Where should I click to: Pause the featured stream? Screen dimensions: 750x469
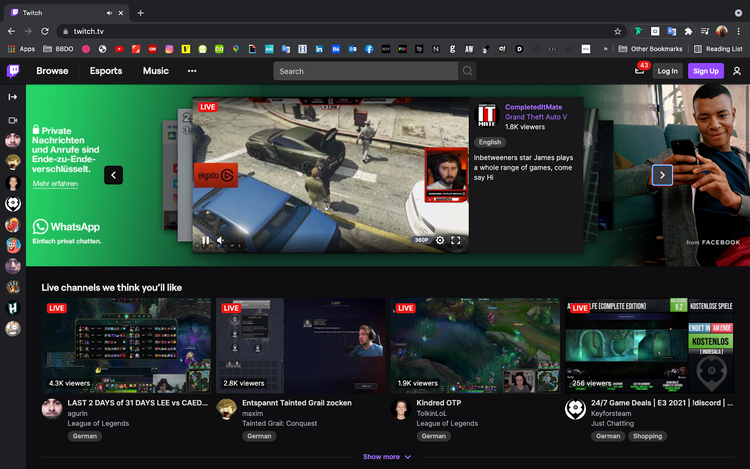pos(205,240)
